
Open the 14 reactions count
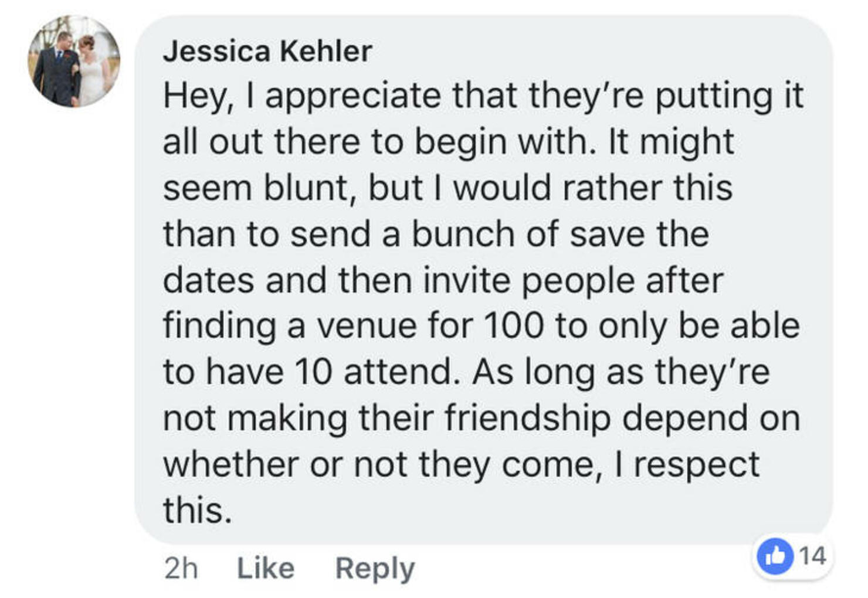click(813, 555)
